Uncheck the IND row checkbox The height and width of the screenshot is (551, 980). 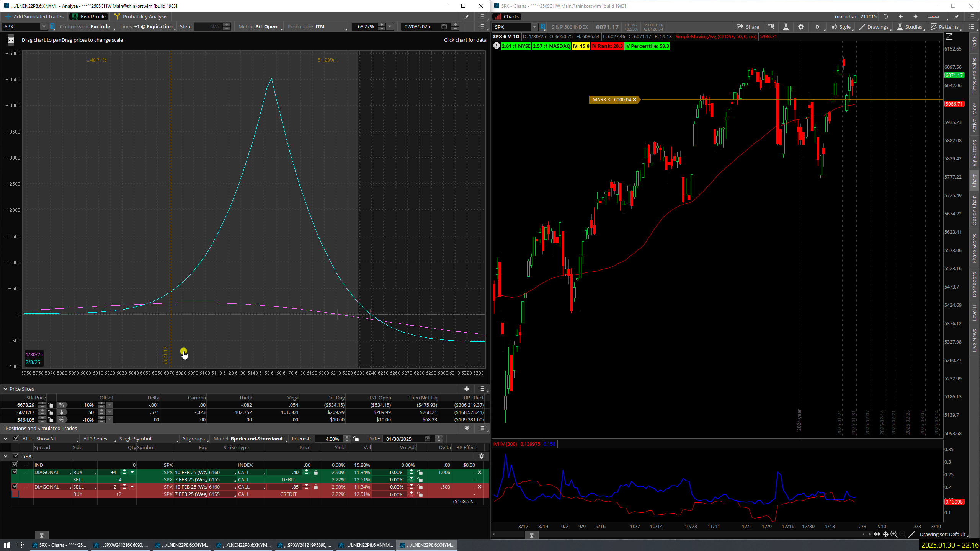point(15,465)
